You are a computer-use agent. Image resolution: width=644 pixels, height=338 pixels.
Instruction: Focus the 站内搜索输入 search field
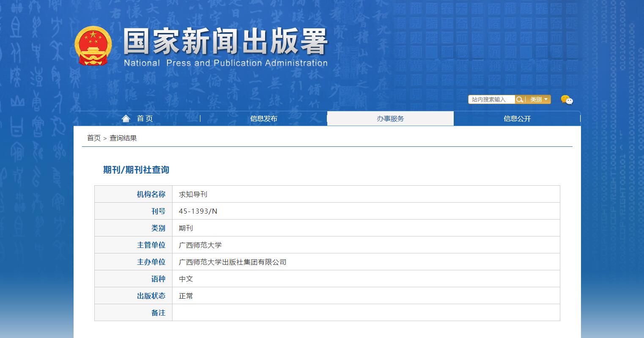[x=491, y=99]
